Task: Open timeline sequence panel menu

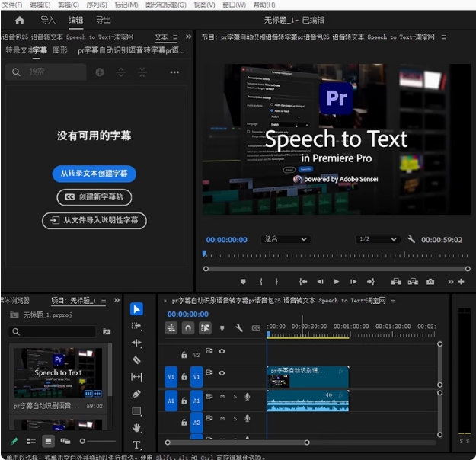Action: 393,301
